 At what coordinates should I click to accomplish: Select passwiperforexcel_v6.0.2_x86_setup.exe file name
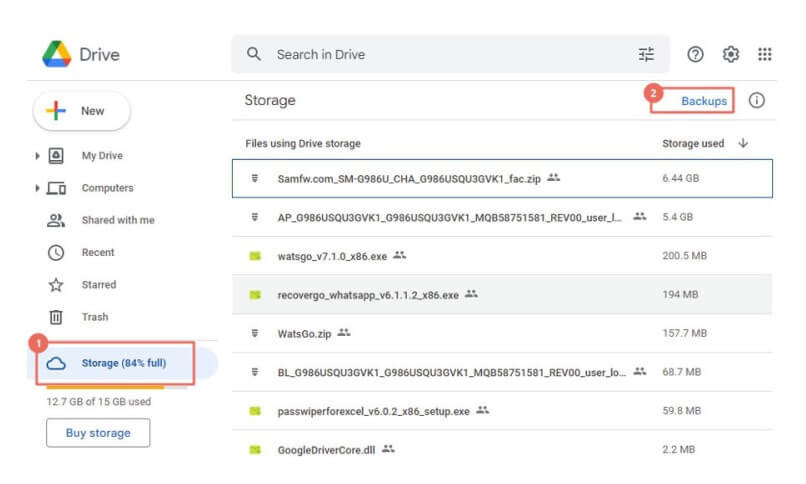tap(374, 412)
